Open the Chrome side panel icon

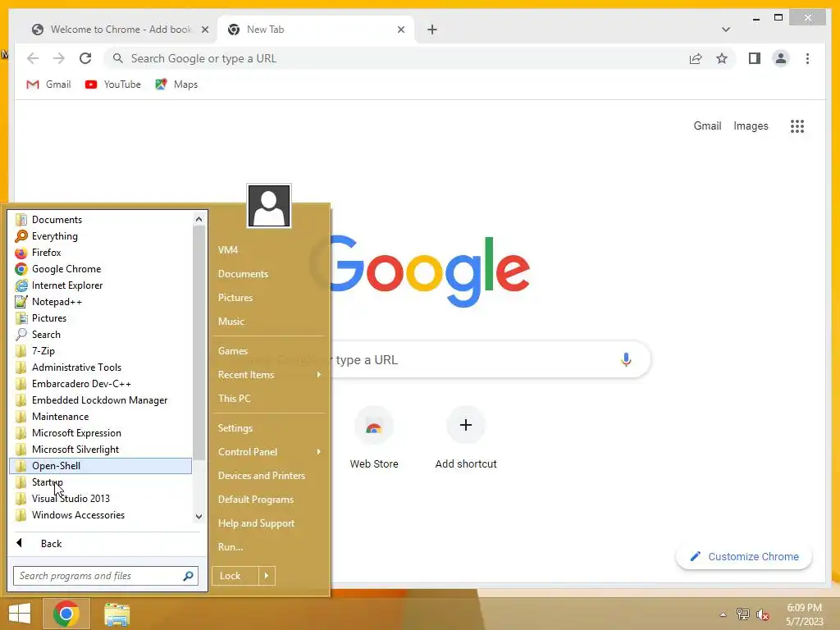[x=755, y=58]
